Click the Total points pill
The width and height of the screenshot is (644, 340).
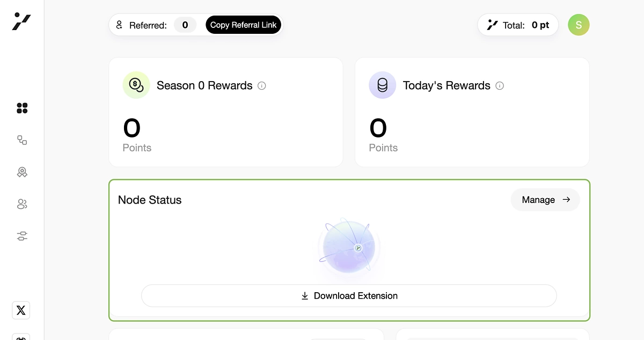click(x=518, y=25)
